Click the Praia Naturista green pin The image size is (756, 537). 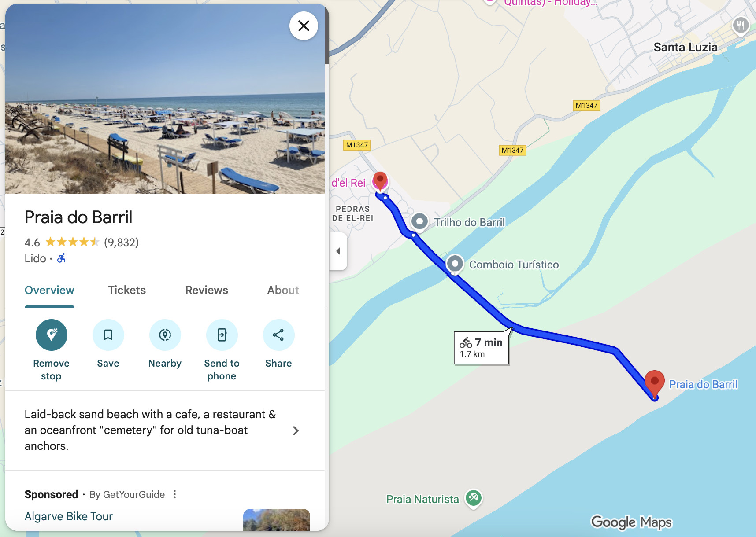pos(474,499)
